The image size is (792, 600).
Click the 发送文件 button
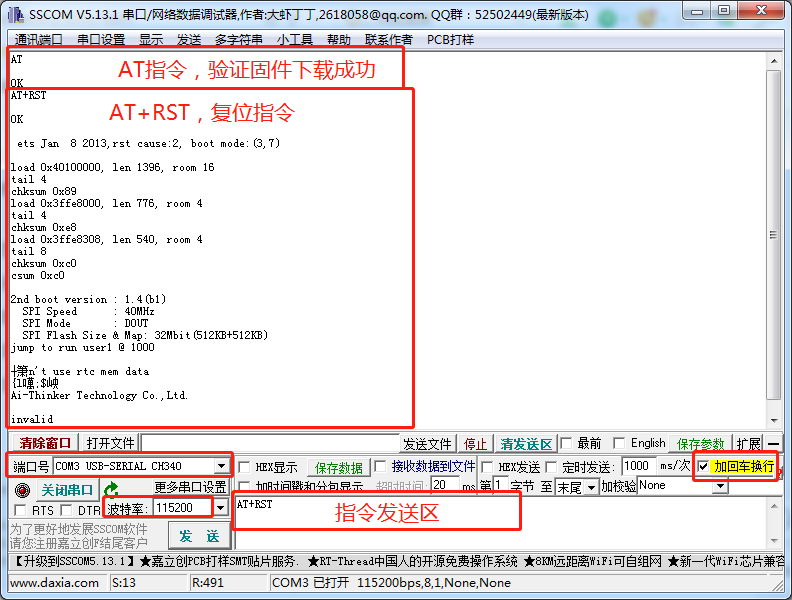click(427, 444)
